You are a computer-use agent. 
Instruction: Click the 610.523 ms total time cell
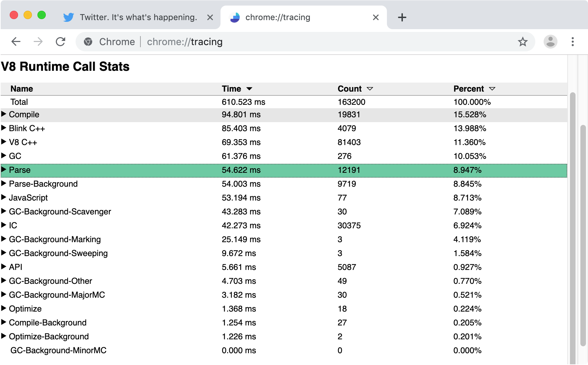[243, 102]
